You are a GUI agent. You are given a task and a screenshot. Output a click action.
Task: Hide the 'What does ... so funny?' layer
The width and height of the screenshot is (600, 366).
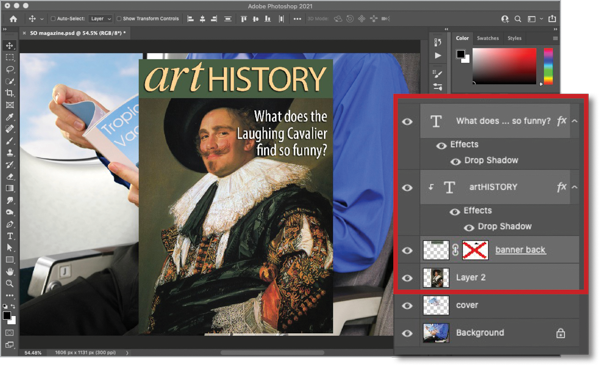tap(407, 121)
